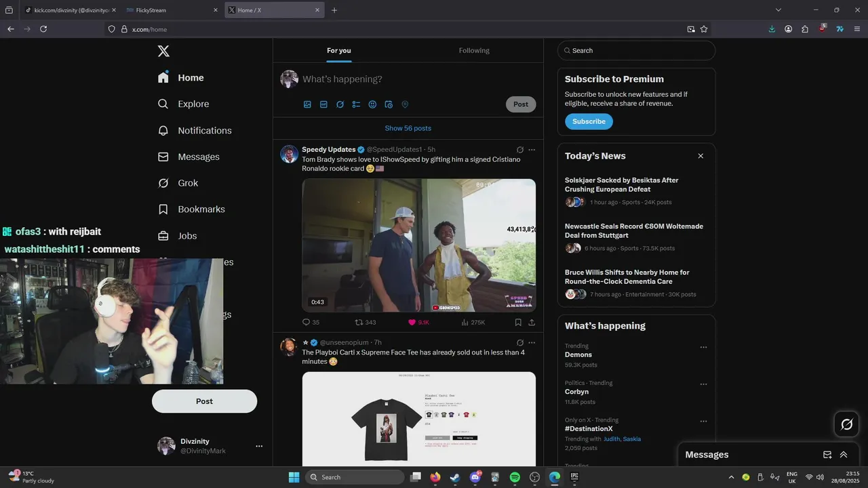868x488 pixels.
Task: Open more options for Corbyn trend
Action: pos(703,384)
